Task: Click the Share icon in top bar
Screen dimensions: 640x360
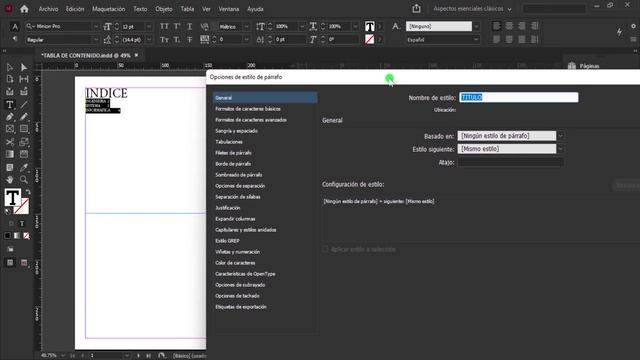Action: click(416, 9)
